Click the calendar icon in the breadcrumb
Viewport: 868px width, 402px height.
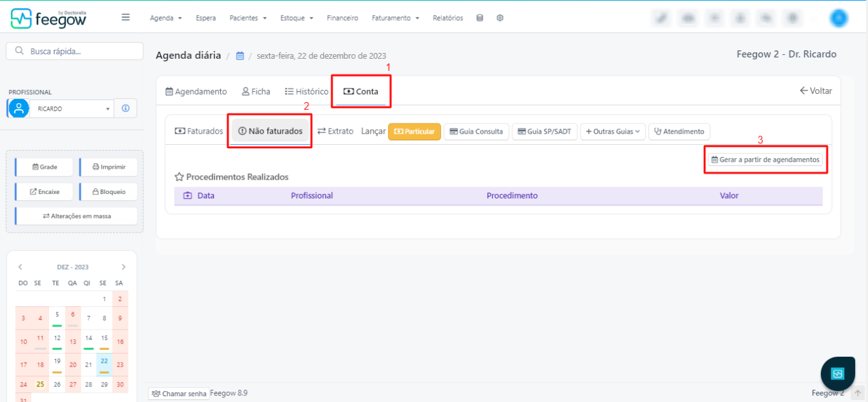coord(240,56)
